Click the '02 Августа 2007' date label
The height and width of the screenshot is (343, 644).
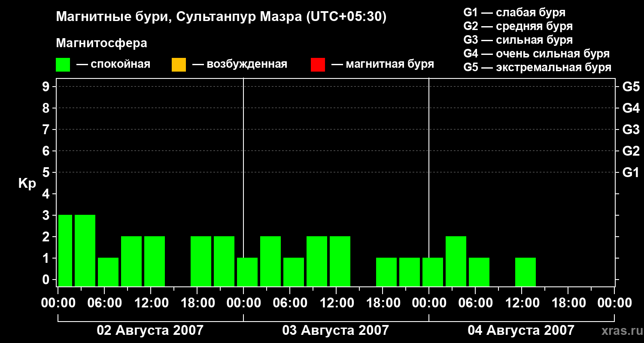tap(150, 330)
